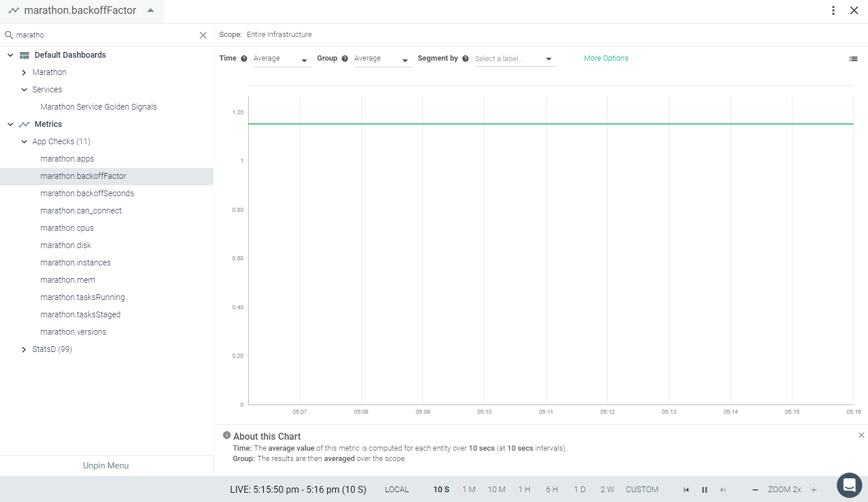Click the LOCAL timezone label
This screenshot has width=868, height=502.
(396, 489)
